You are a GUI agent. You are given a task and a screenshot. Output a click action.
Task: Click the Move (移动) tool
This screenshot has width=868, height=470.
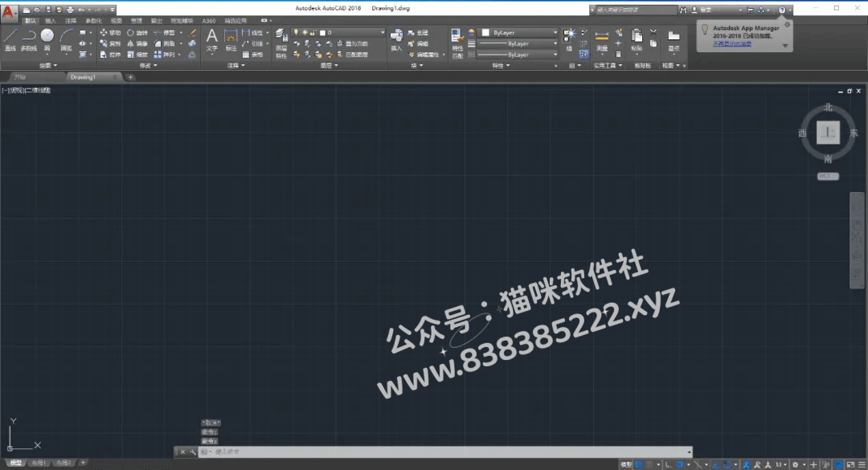click(110, 33)
